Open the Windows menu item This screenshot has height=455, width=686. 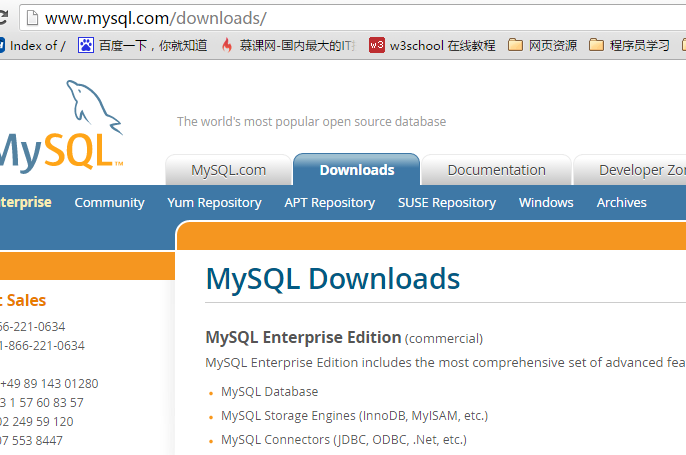tap(546, 203)
